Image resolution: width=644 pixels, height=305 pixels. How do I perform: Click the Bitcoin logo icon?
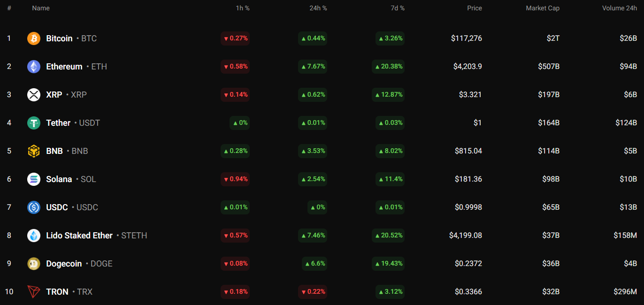(33, 38)
